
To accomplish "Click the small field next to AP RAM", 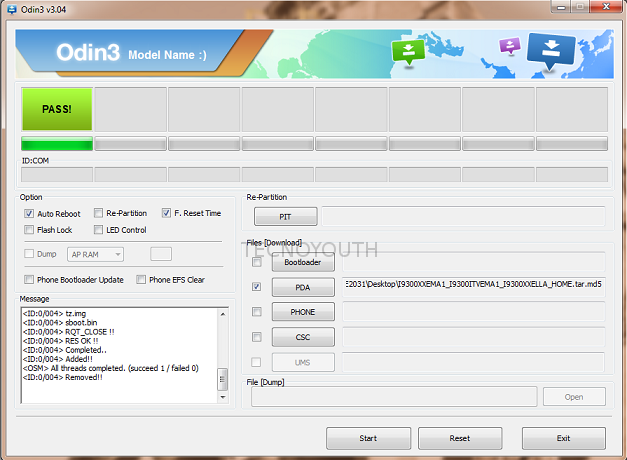I will pyautogui.click(x=161, y=254).
